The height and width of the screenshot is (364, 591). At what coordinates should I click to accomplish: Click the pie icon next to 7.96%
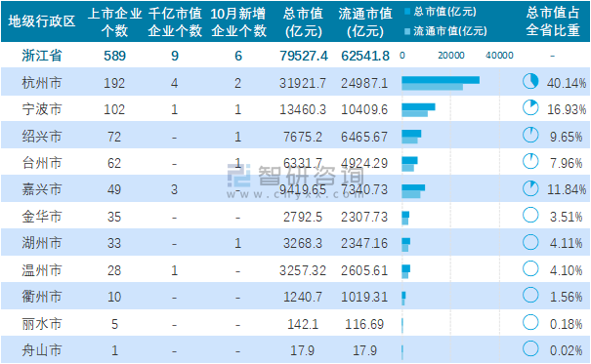point(530,161)
